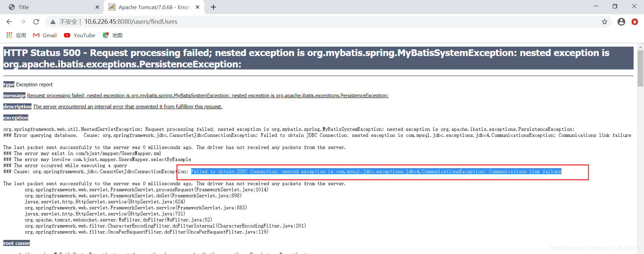Viewport: 644px width, 254px height.
Task: Click the CharacterEncodingFilter stack trace line
Action: click(165, 226)
